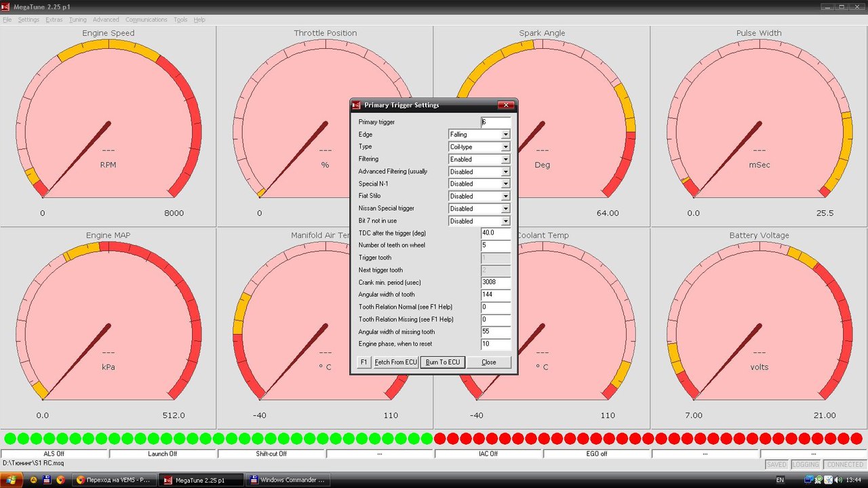The height and width of the screenshot is (488, 868).
Task: Expand the Filtering dropdown set to Enabled
Action: (505, 159)
